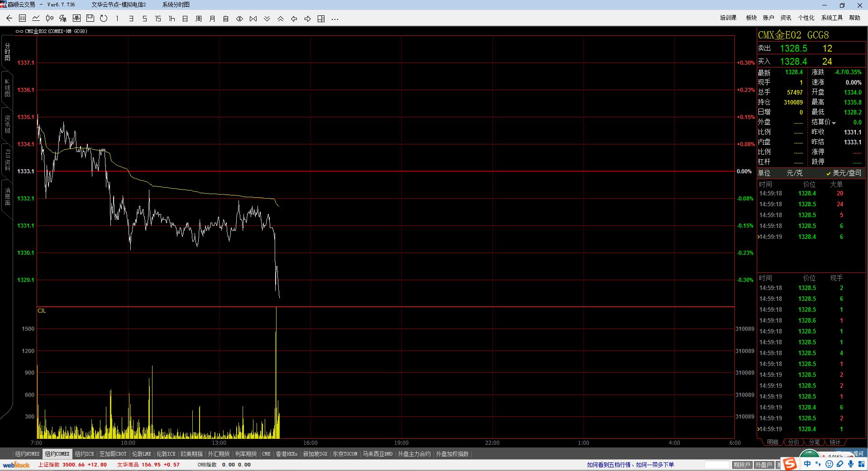Expand the 结算价 dropdown arrow
This screenshot has height=471, width=868.
pos(834,123)
